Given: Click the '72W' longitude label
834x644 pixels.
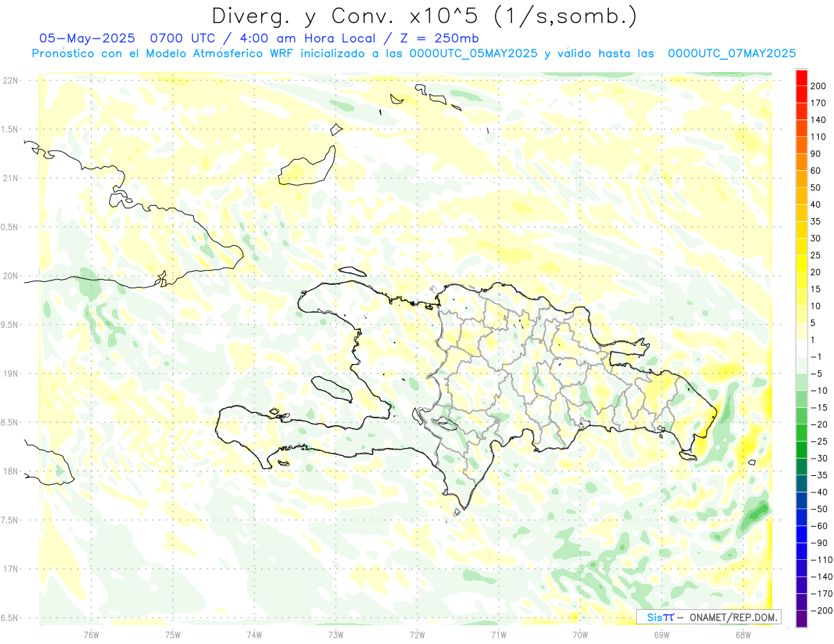Looking at the screenshot, I should [417, 634].
